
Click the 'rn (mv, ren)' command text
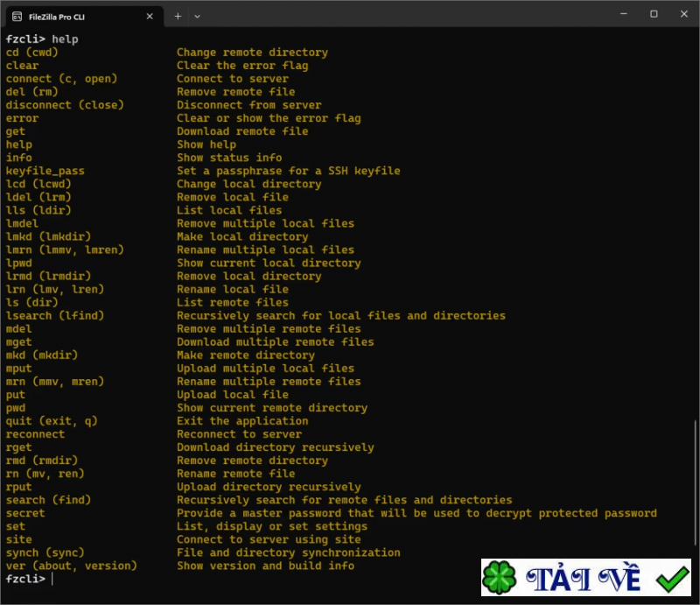(x=45, y=474)
